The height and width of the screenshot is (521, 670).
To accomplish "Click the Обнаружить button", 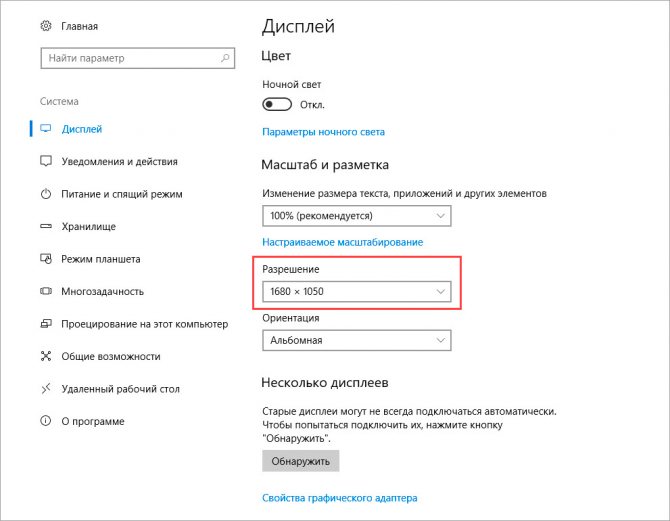I will (300, 461).
